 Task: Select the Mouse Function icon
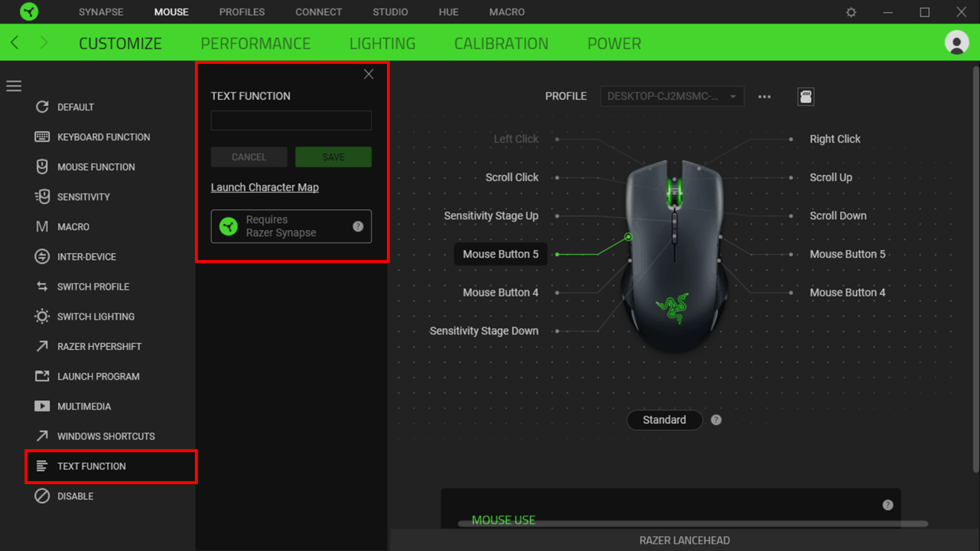[42, 167]
